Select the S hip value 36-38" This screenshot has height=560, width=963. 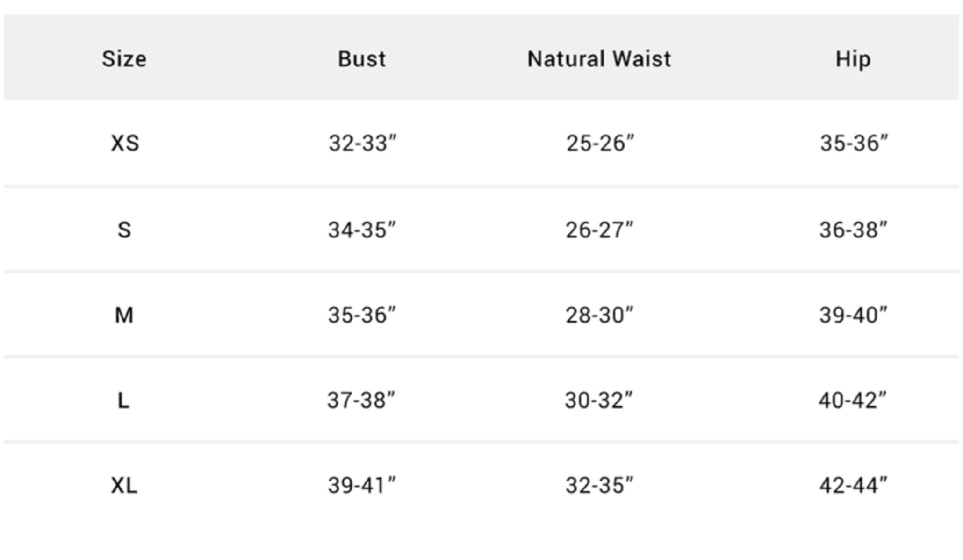point(853,230)
